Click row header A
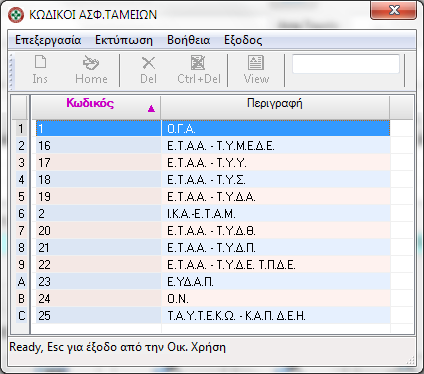This screenshot has width=424, height=374. [x=21, y=282]
